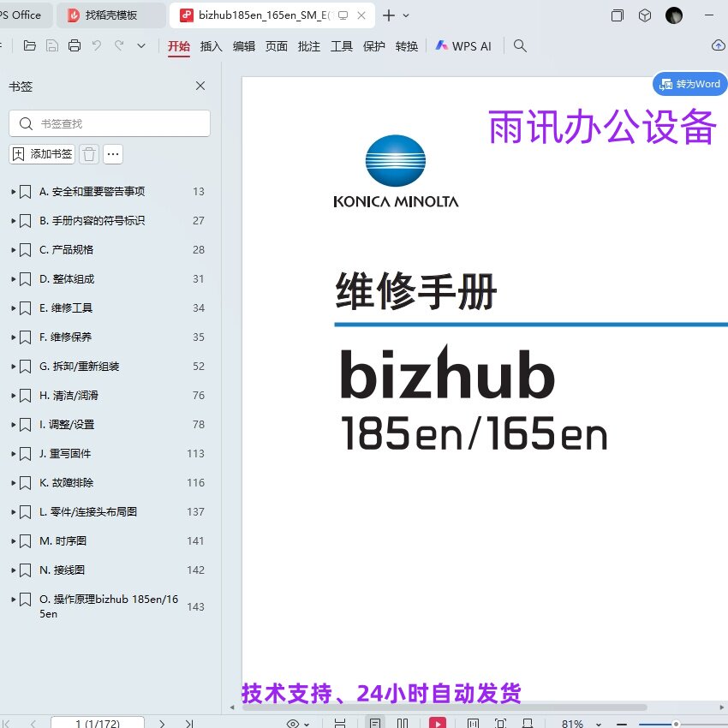
Task: Click the page number input field
Action: [98, 722]
